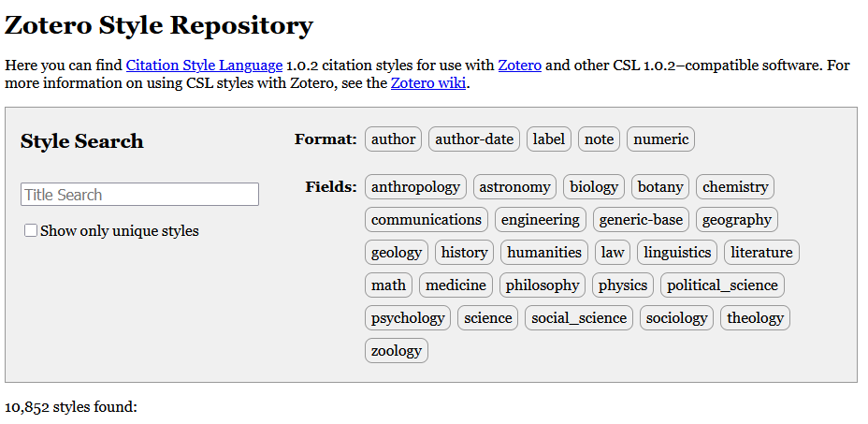The height and width of the screenshot is (424, 868).
Task: Select the numeric format filter
Action: point(660,139)
